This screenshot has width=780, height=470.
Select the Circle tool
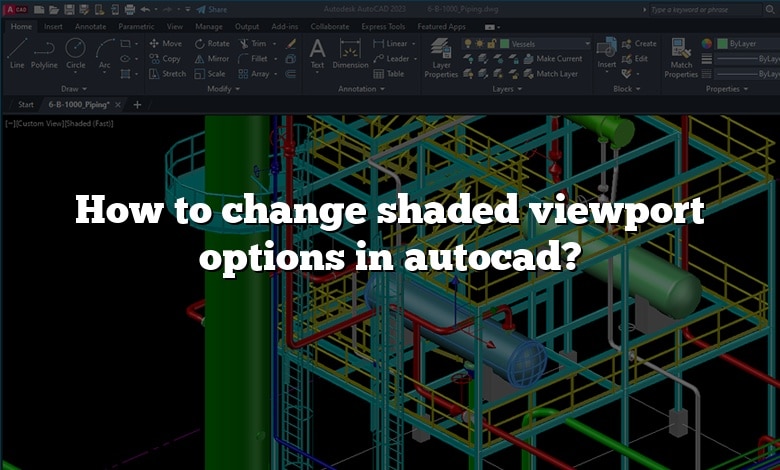[76, 54]
